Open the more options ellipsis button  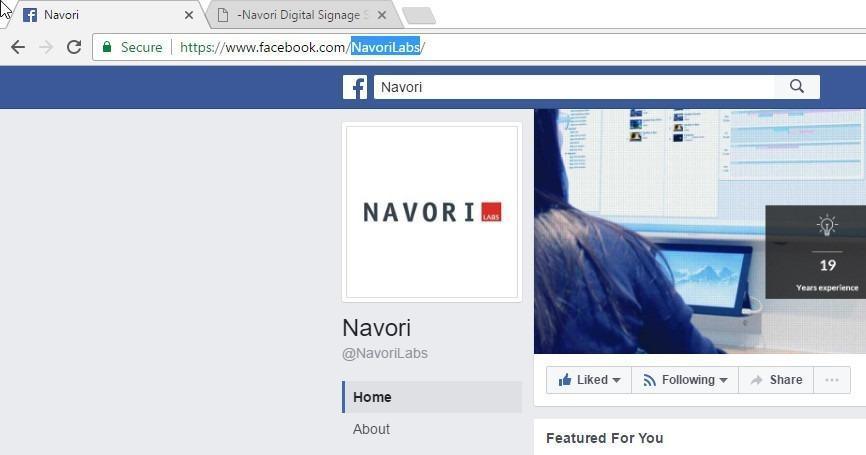pos(832,380)
